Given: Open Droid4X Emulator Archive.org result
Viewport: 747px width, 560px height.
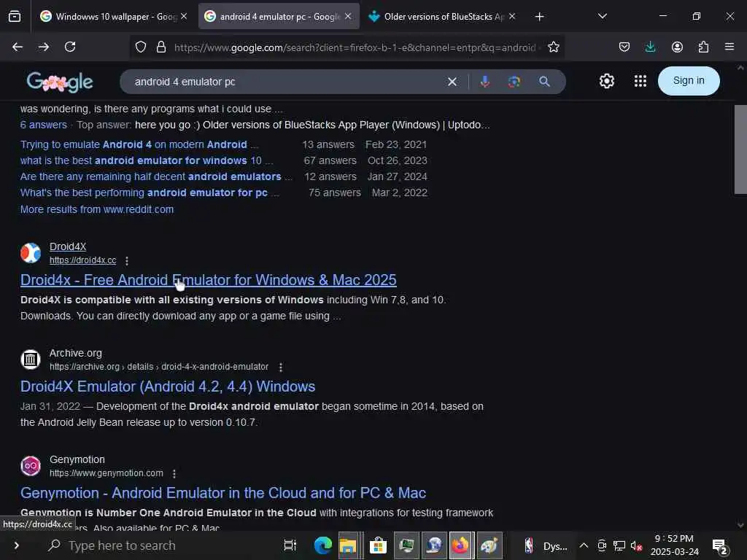Looking at the screenshot, I should coord(168,386).
